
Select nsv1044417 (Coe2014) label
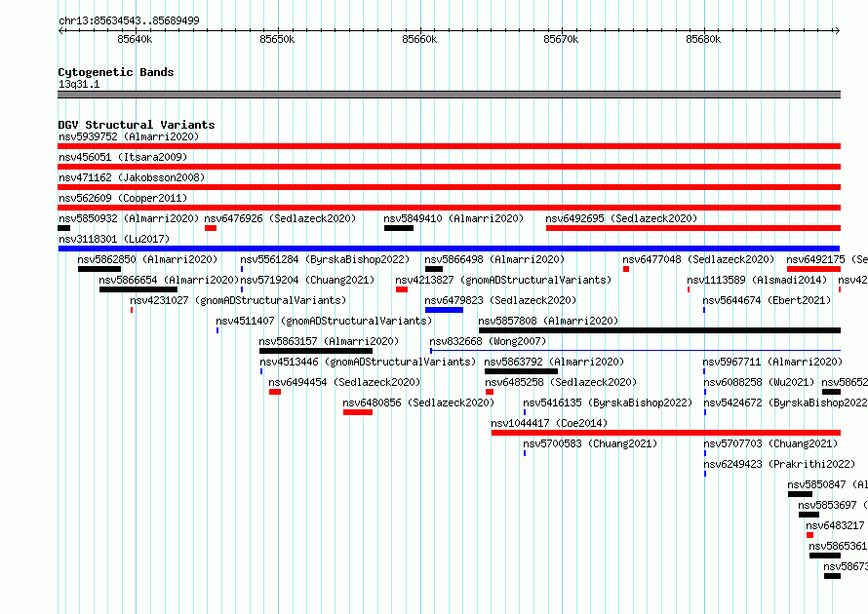coord(549,423)
